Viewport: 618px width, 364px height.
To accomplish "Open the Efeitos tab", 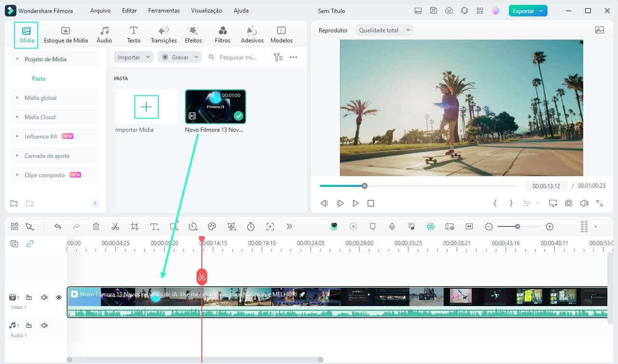I will [193, 35].
